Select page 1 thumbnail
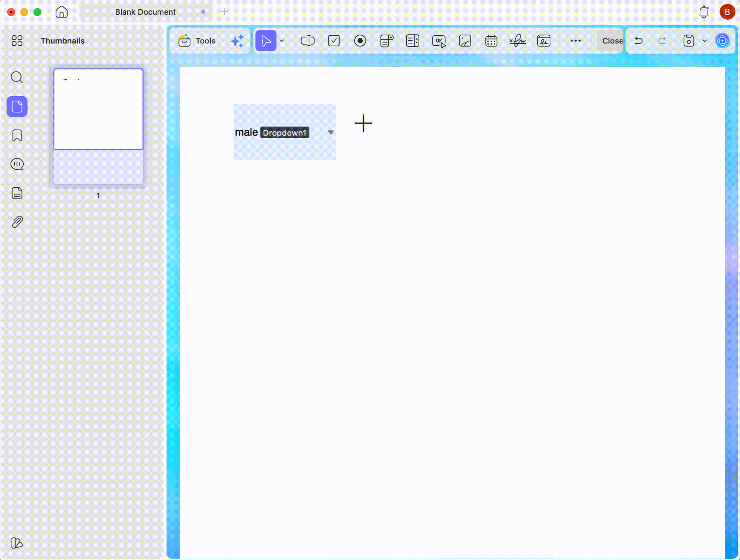This screenshot has height=560, width=740. [98, 126]
